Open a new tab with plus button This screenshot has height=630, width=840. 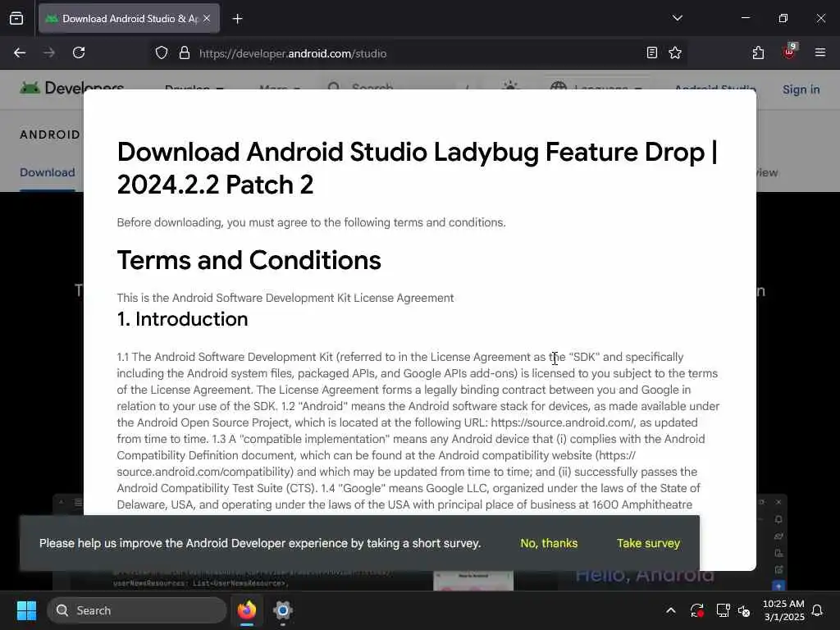tap(237, 19)
